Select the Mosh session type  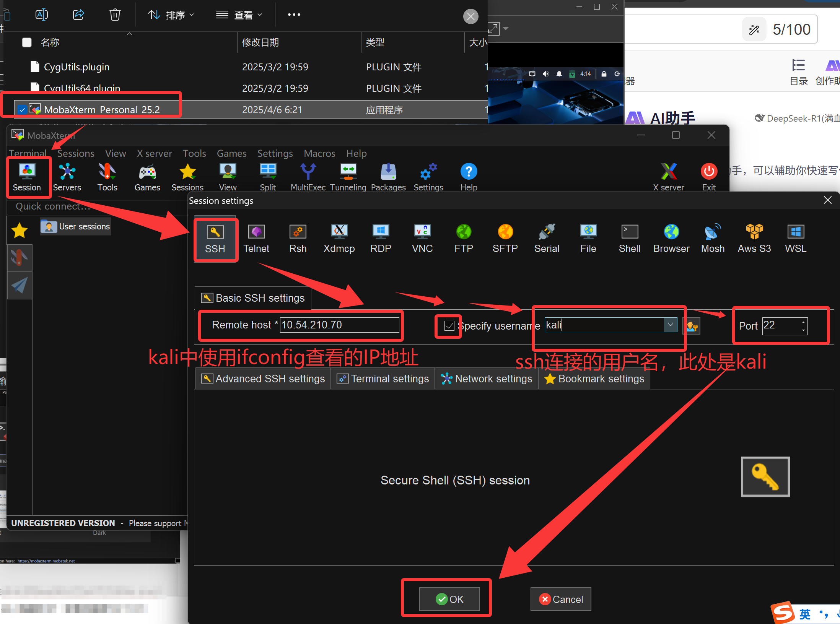[713, 239]
